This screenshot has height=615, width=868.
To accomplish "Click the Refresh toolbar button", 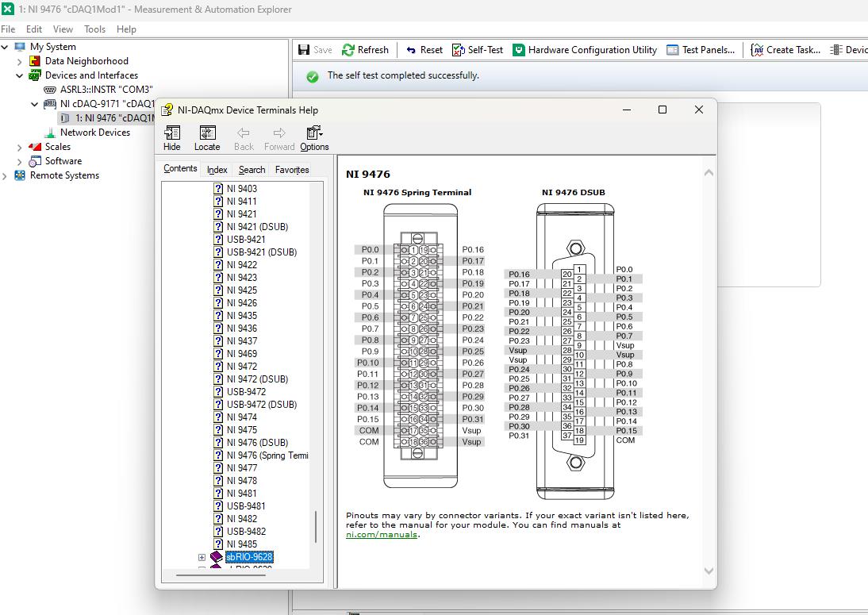I will pyautogui.click(x=365, y=50).
